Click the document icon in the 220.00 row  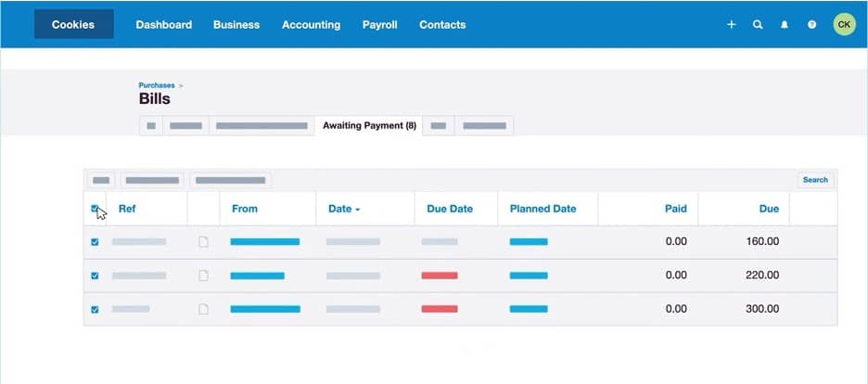point(203,275)
